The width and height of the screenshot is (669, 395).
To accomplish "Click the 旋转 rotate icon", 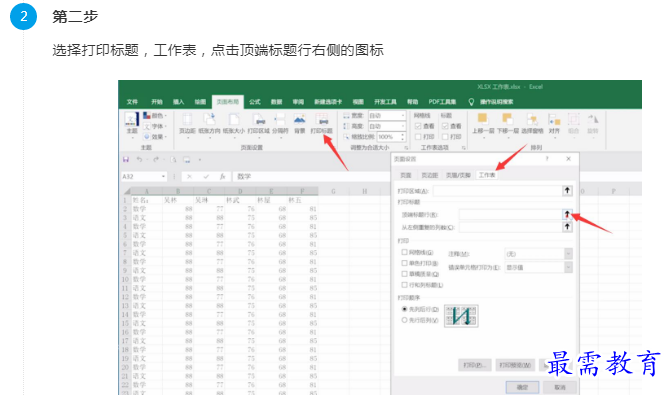I will click(x=593, y=124).
